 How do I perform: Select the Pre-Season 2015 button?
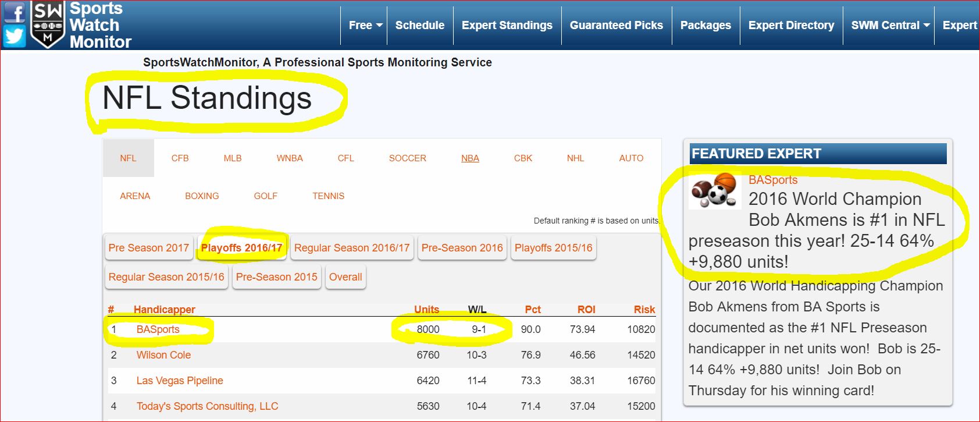(x=276, y=276)
